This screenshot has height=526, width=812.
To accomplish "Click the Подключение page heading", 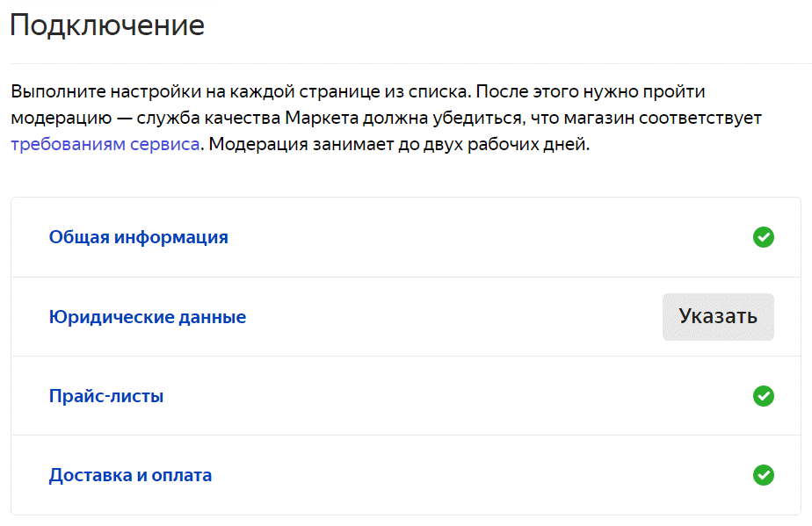I will (107, 25).
